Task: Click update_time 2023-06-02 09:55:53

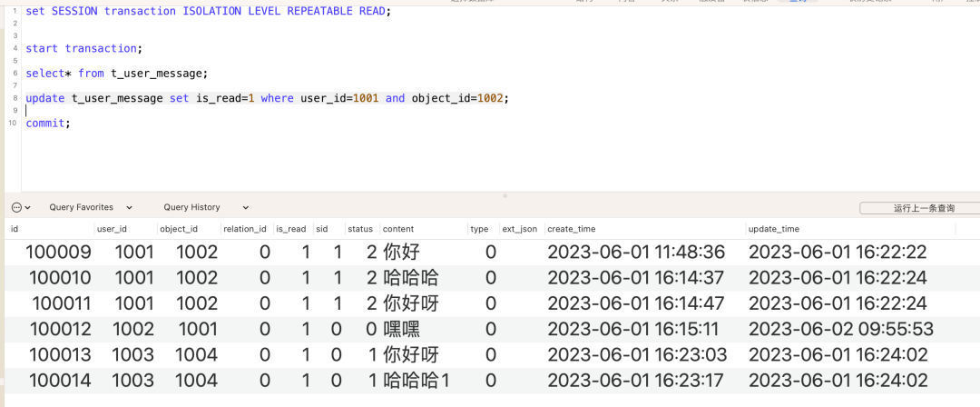Action: point(841,330)
